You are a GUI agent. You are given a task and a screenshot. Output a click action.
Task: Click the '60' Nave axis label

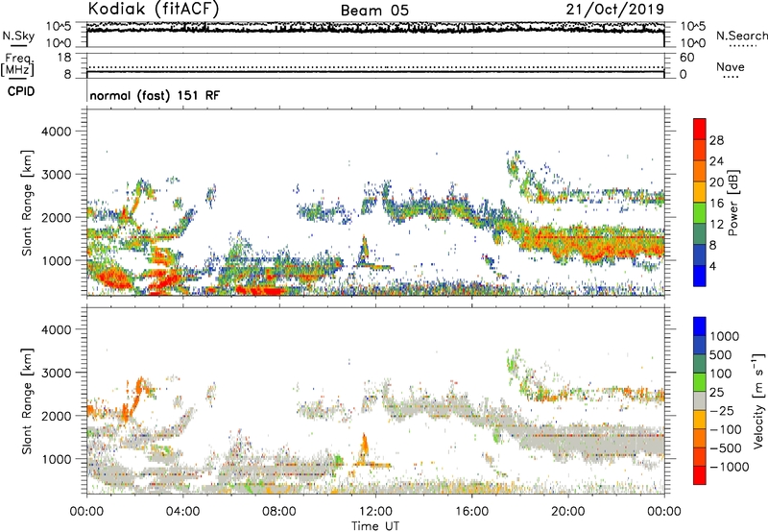pyautogui.click(x=686, y=58)
